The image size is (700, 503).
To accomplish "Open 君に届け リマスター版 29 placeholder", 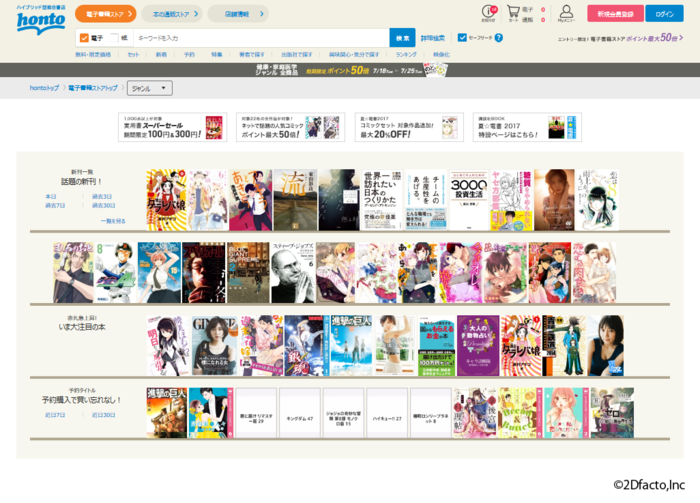I will pos(256,413).
